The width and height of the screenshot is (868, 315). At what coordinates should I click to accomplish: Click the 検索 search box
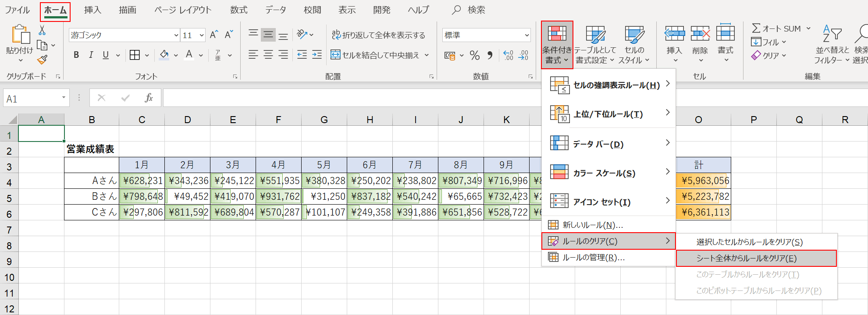click(469, 10)
